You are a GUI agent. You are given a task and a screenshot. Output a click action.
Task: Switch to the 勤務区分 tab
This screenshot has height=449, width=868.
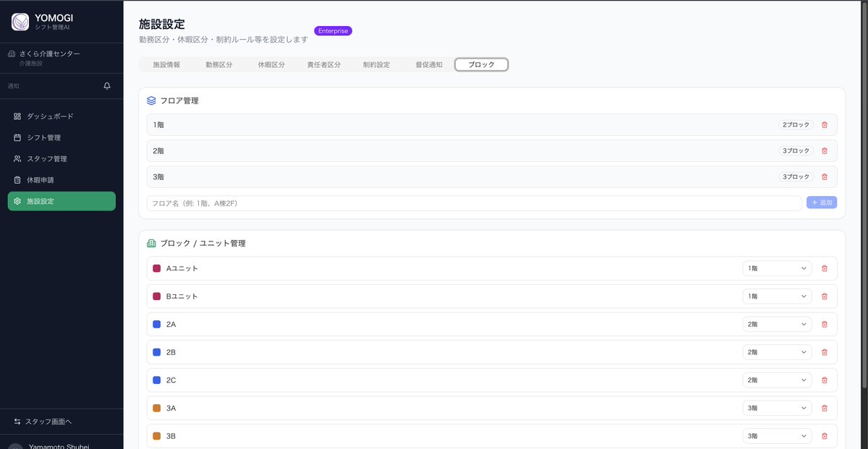[219, 64]
